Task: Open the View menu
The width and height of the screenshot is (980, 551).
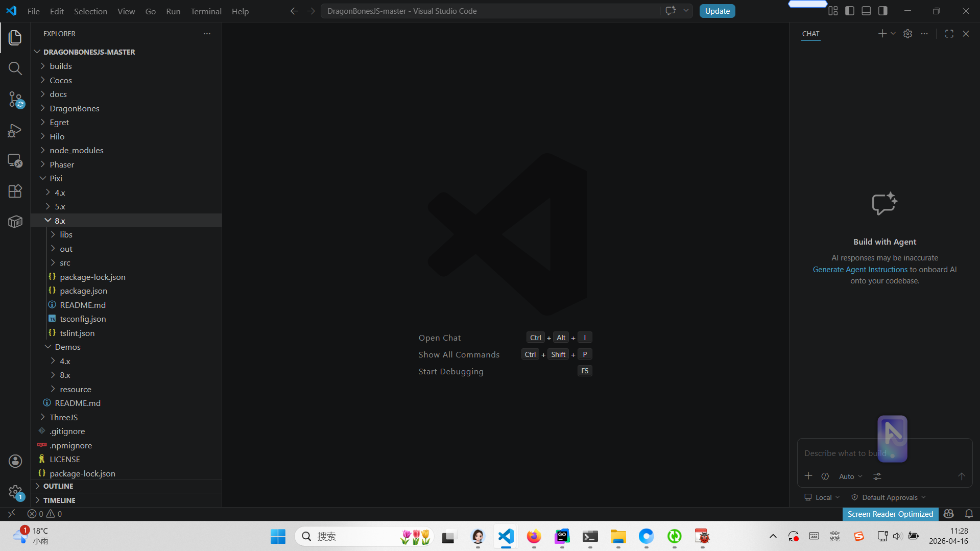Action: pyautogui.click(x=126, y=11)
